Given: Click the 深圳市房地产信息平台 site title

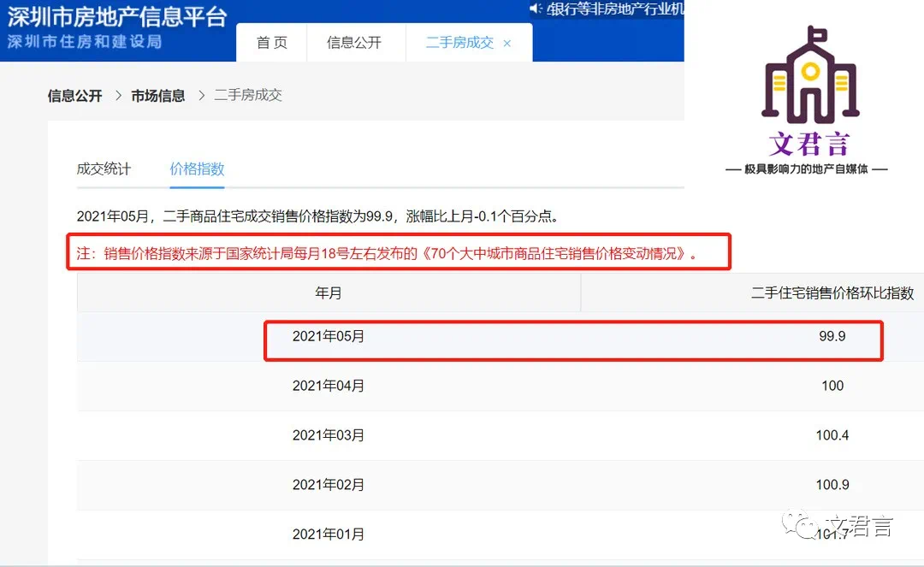Looking at the screenshot, I should coord(116,16).
